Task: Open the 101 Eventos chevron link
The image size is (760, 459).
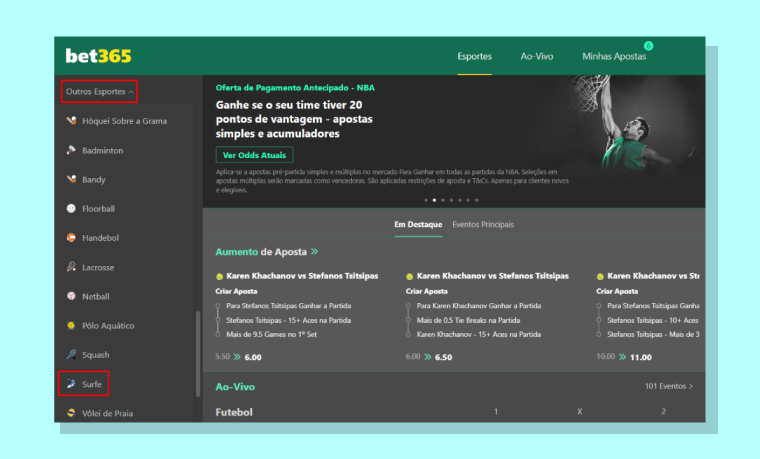Action: click(669, 386)
